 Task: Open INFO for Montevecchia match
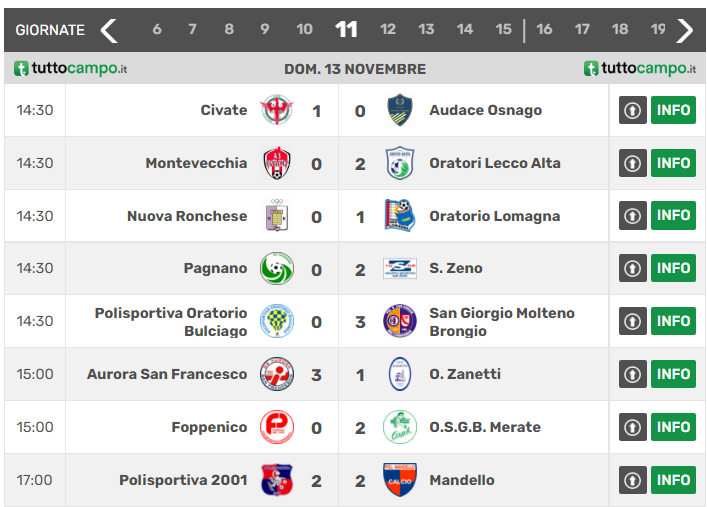click(673, 163)
